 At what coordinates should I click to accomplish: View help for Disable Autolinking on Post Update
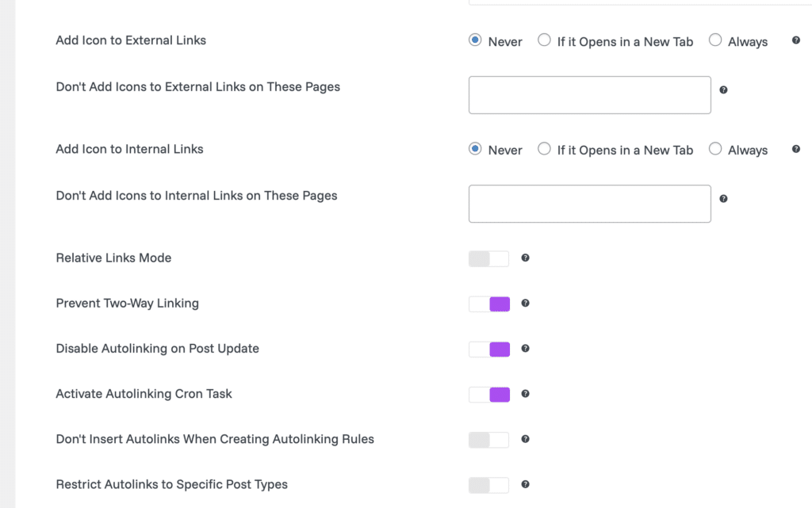click(525, 349)
